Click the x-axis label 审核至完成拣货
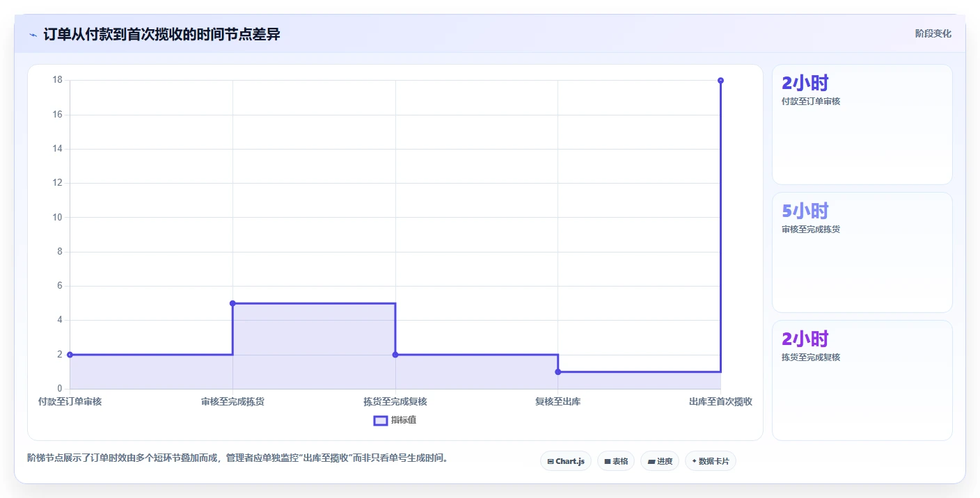 point(232,401)
